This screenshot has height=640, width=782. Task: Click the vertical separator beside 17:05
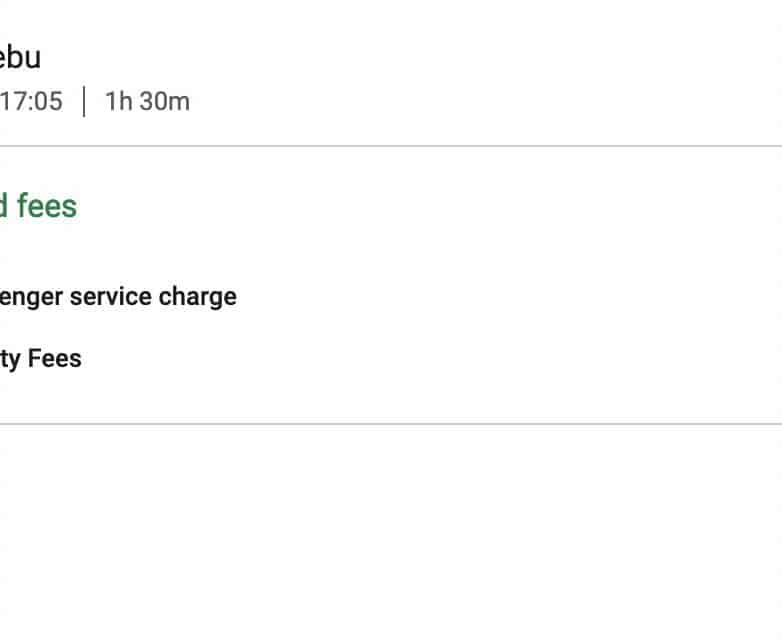tap(84, 102)
